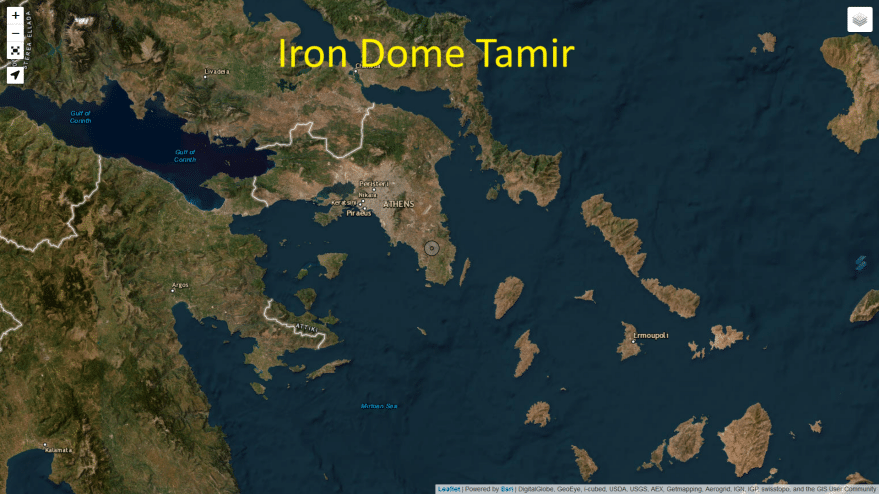880x495 pixels.
Task: Click the Keratsini label west of Piraeus
Action: click(x=344, y=203)
